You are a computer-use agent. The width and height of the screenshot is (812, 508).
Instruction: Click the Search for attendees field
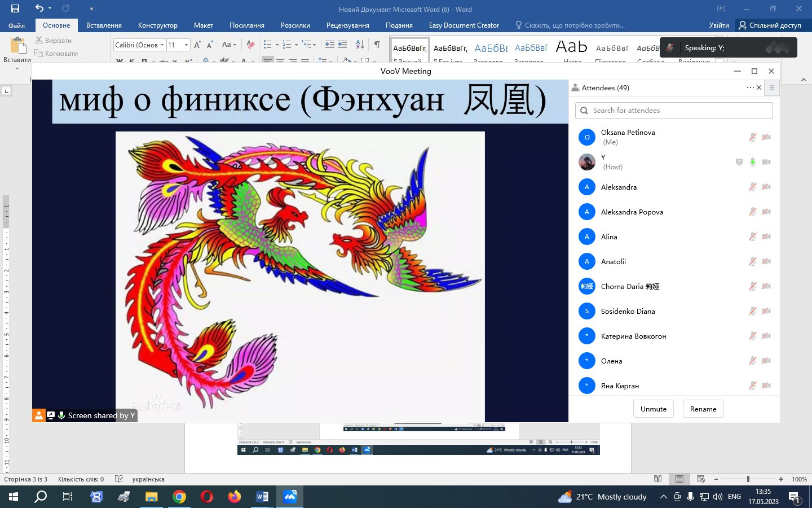(x=674, y=111)
